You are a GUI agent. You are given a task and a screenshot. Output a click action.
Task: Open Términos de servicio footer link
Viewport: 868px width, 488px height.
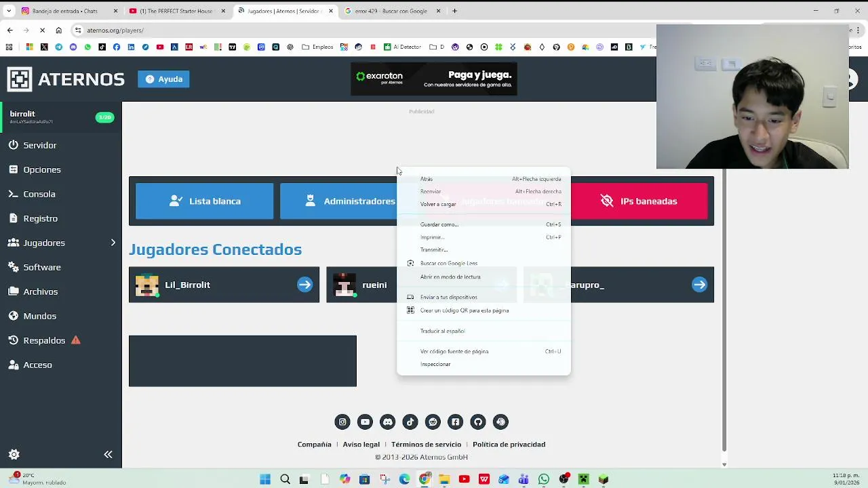(x=426, y=445)
